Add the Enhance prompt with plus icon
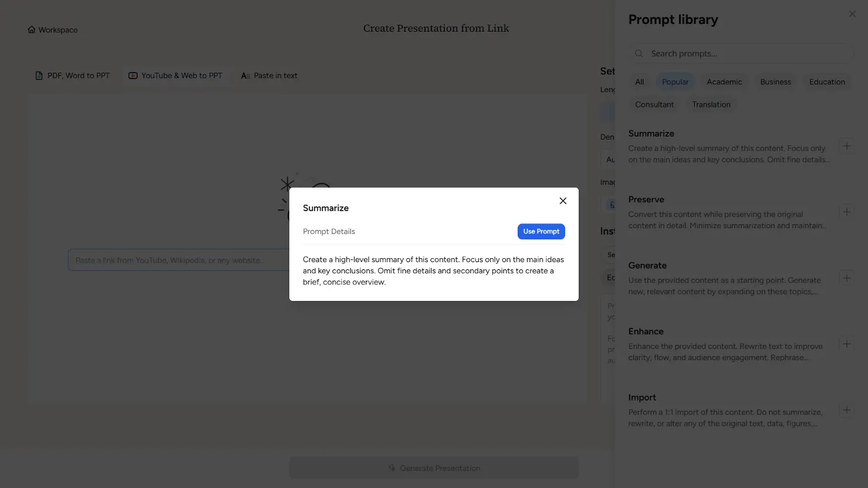 tap(846, 344)
